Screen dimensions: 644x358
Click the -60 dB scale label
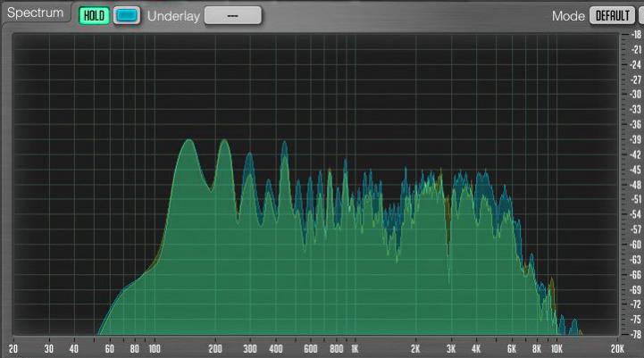636,245
